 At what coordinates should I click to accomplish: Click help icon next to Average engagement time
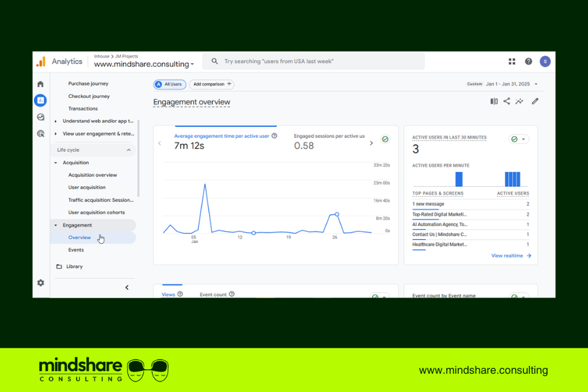tap(274, 136)
